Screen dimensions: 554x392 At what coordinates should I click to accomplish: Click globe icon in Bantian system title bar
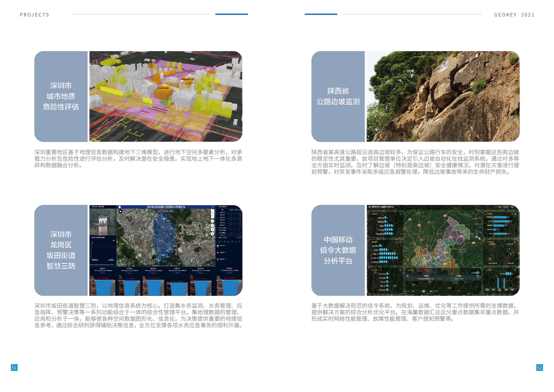tap(120, 207)
